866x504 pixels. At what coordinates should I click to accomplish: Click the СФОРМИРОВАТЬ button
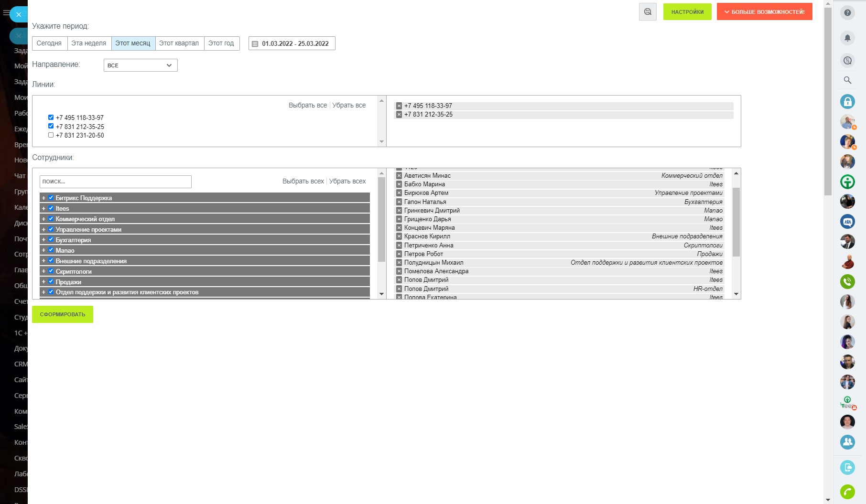click(x=63, y=314)
